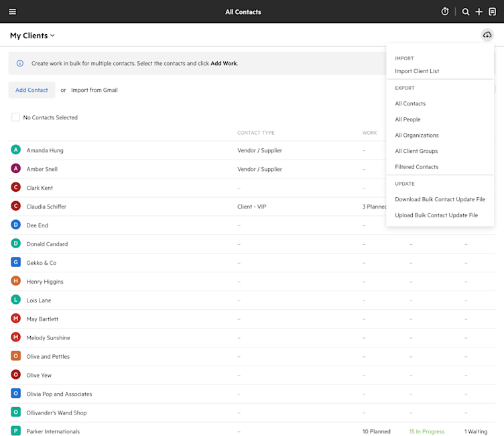This screenshot has height=436, width=504.
Task: Click Amanda Hung's Vendor / Supplier type
Action: click(259, 150)
